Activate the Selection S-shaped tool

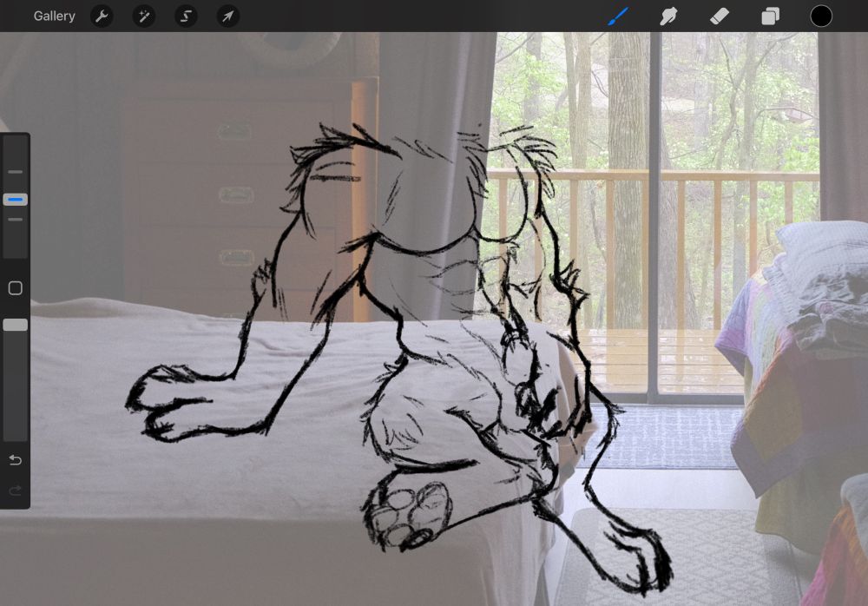pos(186,16)
